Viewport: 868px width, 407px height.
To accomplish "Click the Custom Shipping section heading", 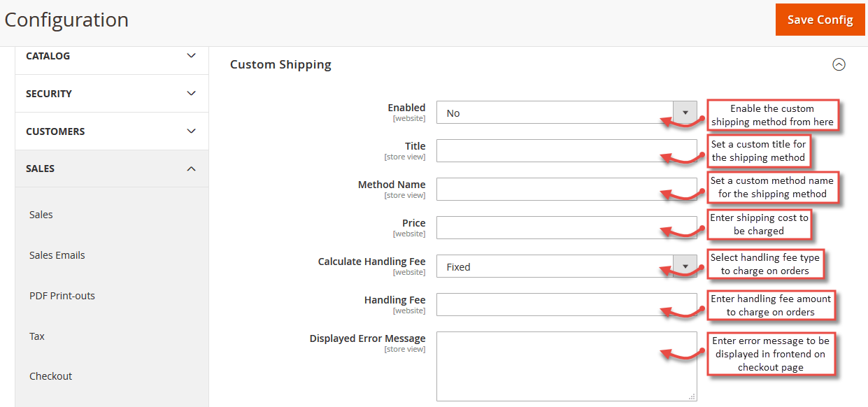I will click(280, 64).
